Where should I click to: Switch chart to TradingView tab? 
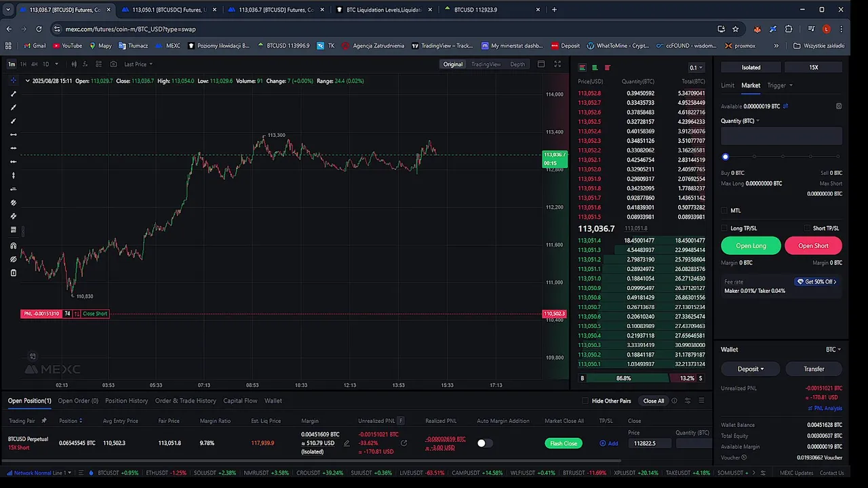click(x=486, y=64)
